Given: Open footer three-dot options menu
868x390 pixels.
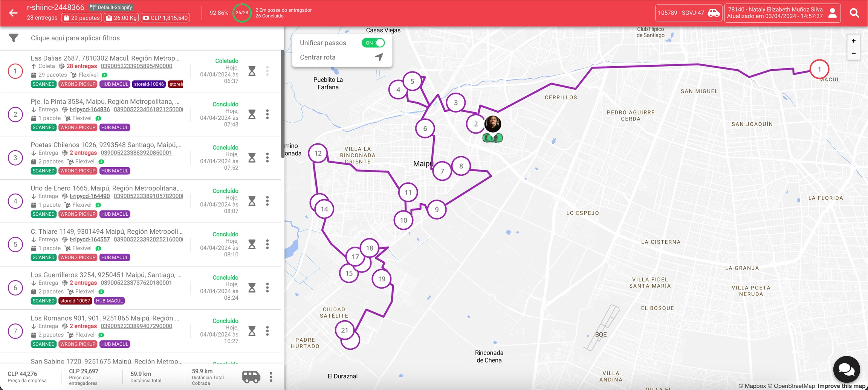Looking at the screenshot, I should [271, 377].
